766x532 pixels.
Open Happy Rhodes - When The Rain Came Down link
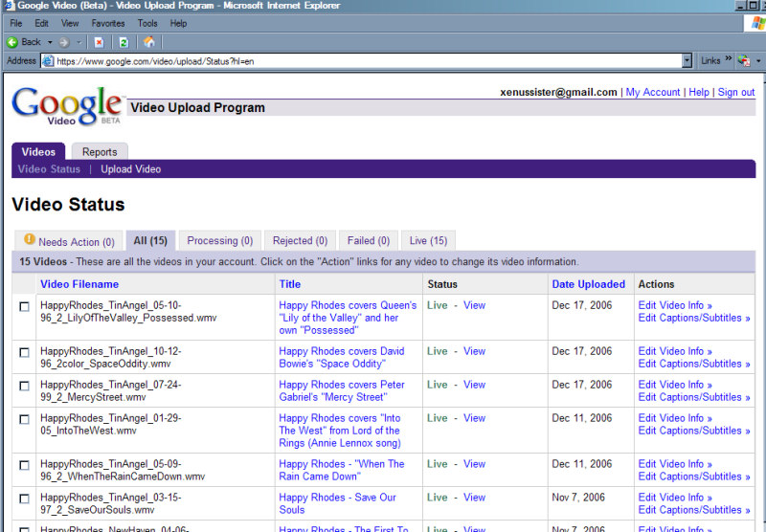coord(342,470)
